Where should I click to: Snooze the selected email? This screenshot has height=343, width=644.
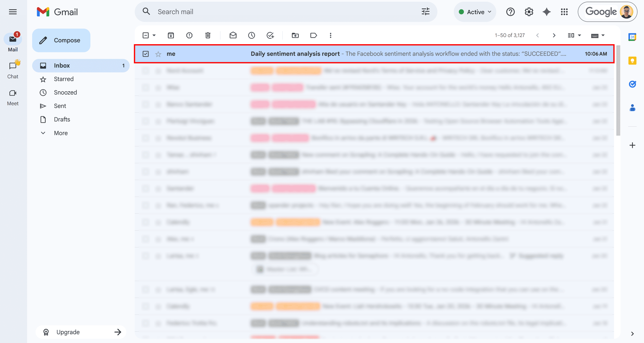click(x=251, y=35)
